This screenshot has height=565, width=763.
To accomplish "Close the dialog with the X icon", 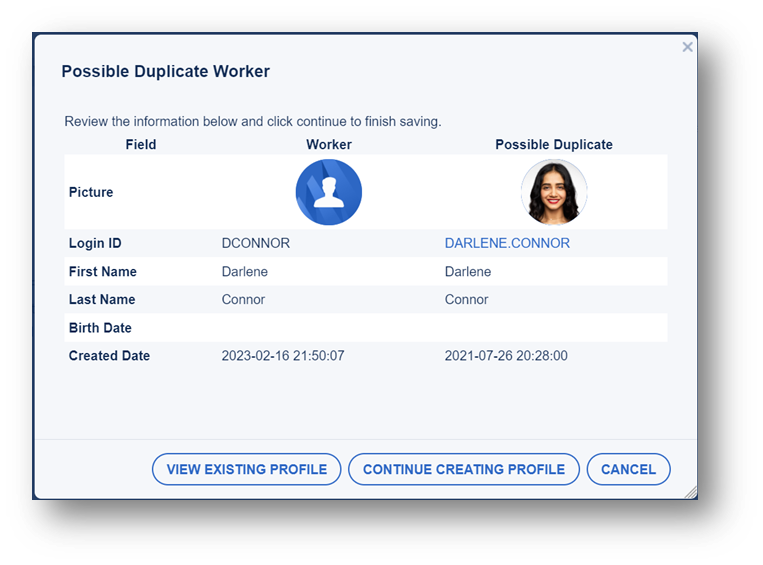I will click(687, 47).
